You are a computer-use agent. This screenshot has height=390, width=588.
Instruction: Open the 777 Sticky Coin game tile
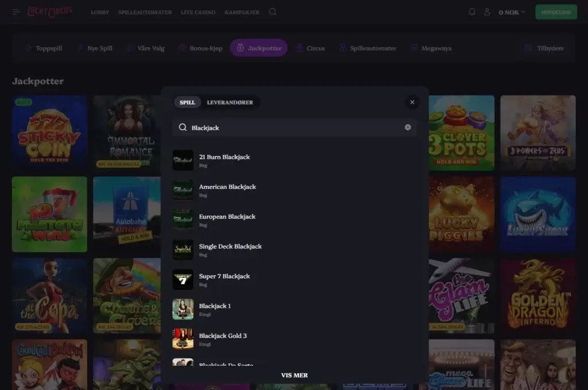(49, 133)
